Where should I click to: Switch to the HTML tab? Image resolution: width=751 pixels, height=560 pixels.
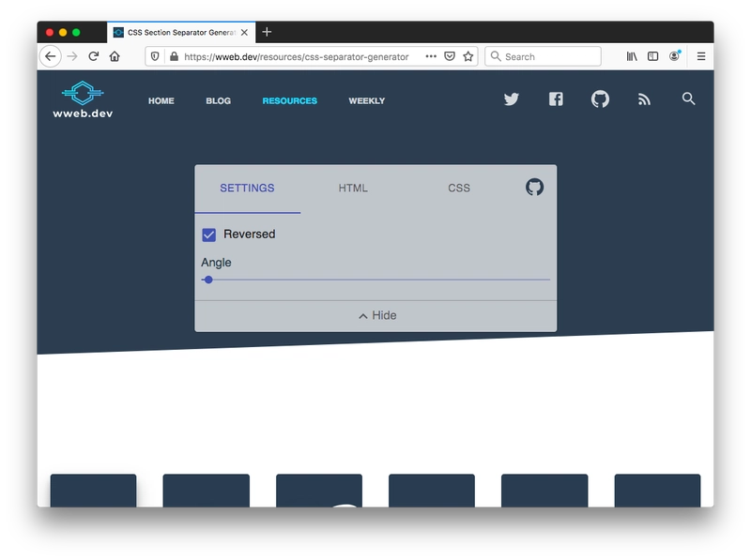tap(353, 189)
